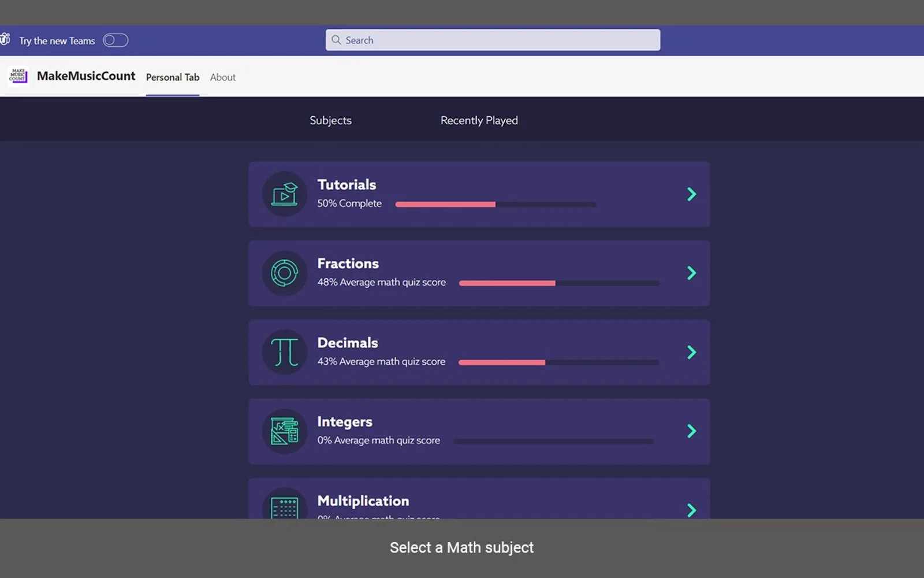Click the Teams logo icon
The width and height of the screenshot is (924, 578).
pyautogui.click(x=5, y=39)
